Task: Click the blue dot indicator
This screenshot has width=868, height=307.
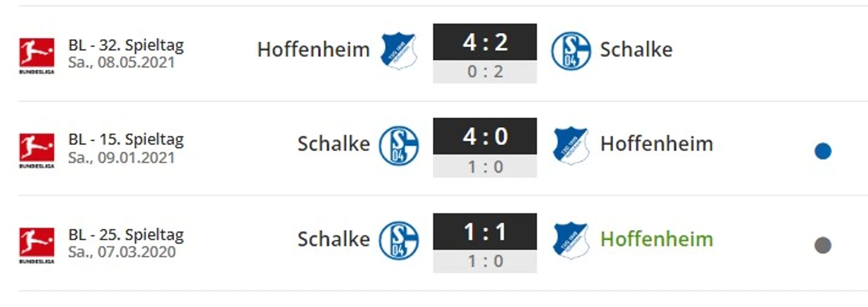Action: coord(823,151)
